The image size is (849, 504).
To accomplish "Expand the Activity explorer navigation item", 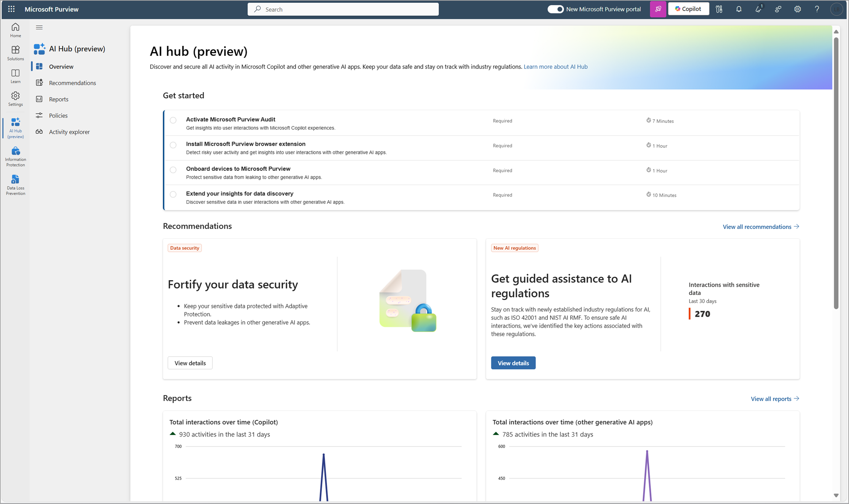I will click(x=69, y=131).
